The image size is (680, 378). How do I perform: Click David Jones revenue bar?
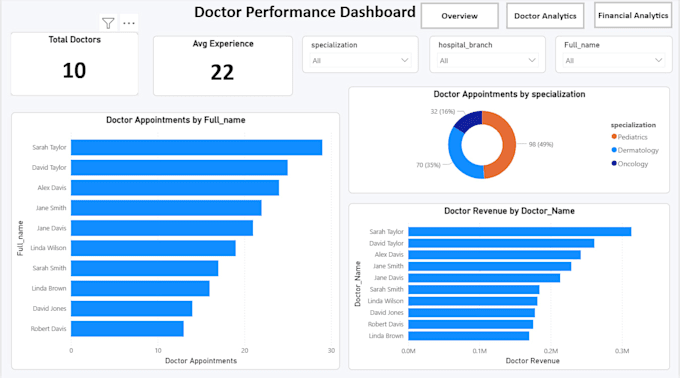coord(471,313)
